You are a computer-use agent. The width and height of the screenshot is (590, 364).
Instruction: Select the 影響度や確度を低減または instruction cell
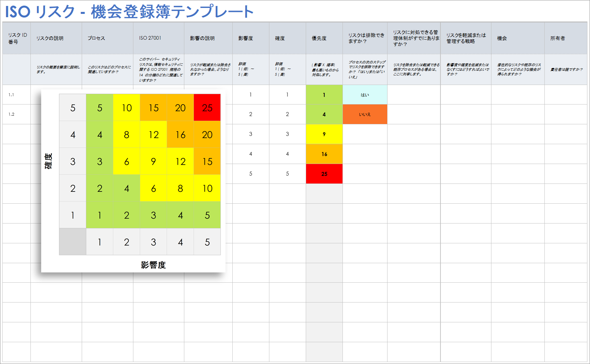pos(466,69)
